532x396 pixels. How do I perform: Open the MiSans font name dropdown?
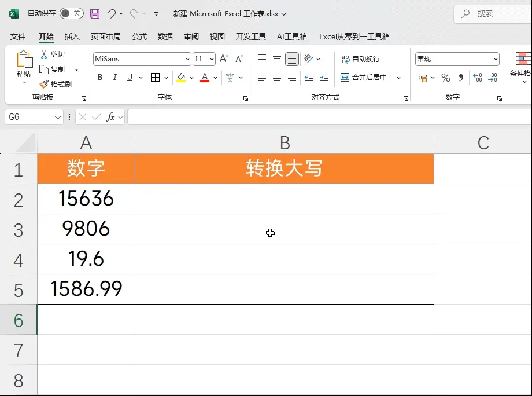tap(187, 59)
